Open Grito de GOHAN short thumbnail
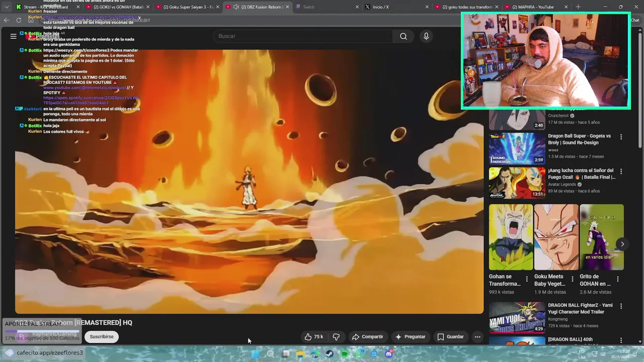 coord(602,237)
